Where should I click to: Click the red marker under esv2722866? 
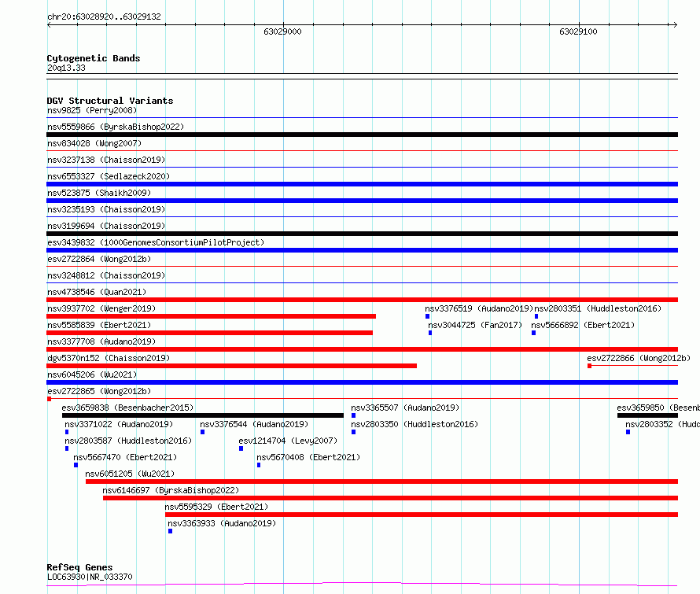tap(589, 366)
